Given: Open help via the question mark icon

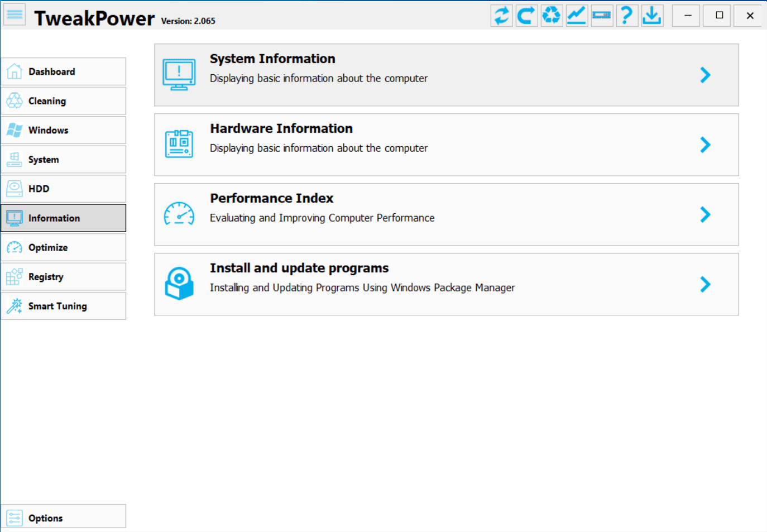Looking at the screenshot, I should point(627,15).
